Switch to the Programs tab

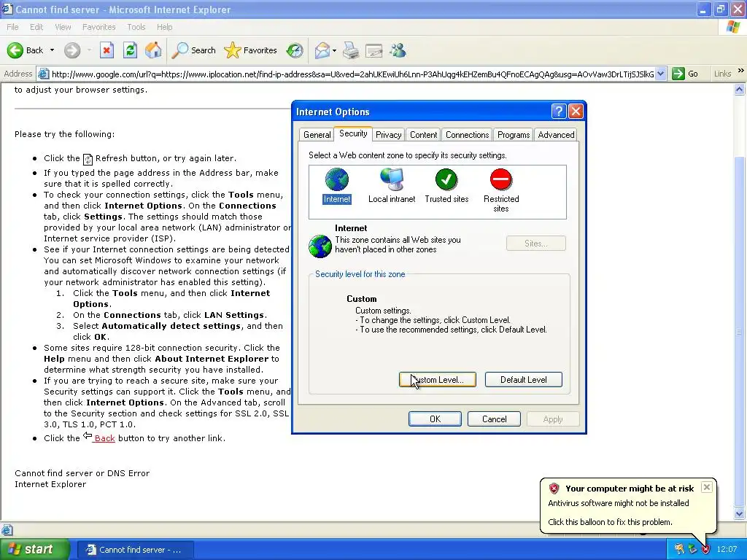(513, 135)
